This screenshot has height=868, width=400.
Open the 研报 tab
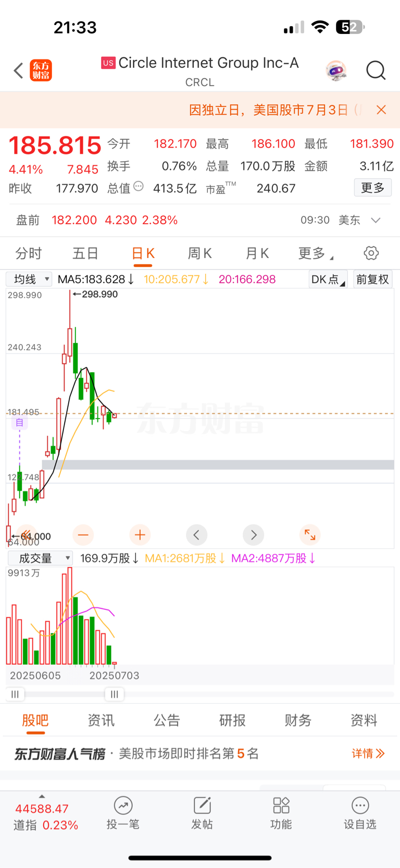232,720
